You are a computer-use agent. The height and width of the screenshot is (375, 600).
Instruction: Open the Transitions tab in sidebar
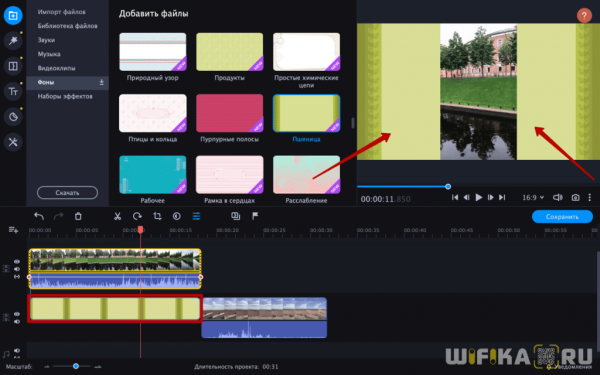click(x=13, y=66)
